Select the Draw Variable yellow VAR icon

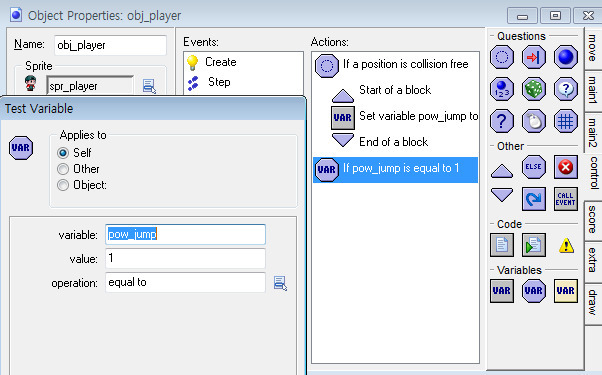[566, 291]
